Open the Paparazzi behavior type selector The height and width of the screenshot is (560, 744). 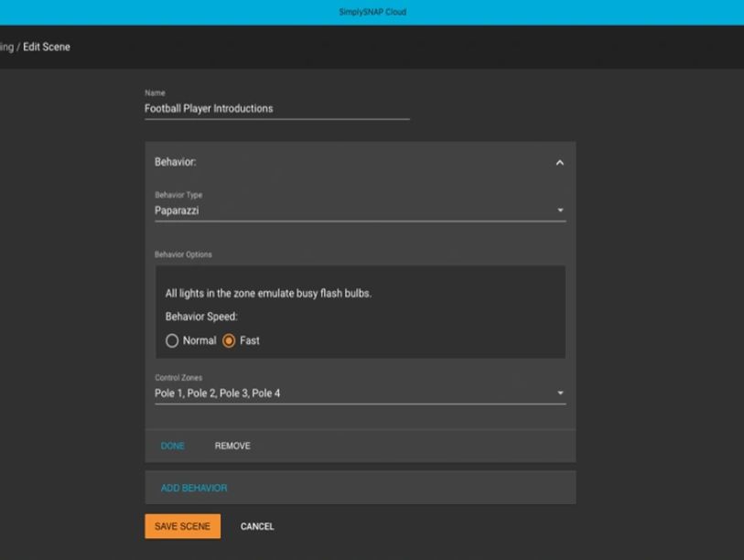(x=348, y=210)
